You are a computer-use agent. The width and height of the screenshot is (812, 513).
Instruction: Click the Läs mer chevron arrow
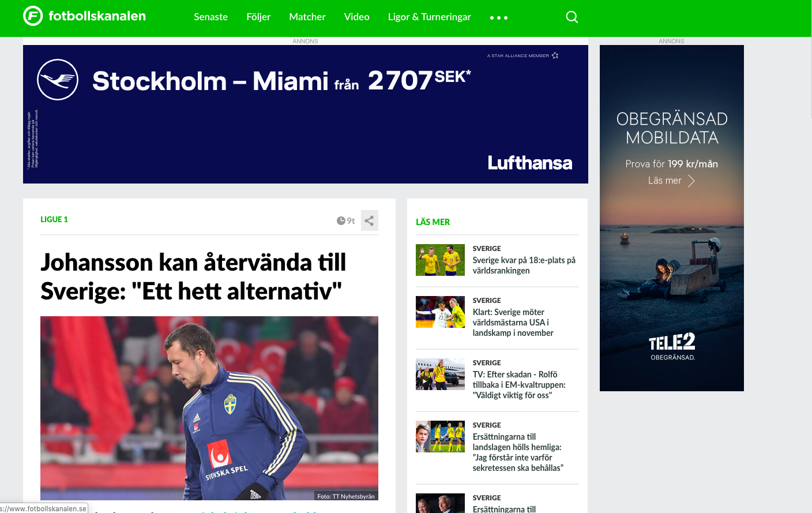(691, 181)
